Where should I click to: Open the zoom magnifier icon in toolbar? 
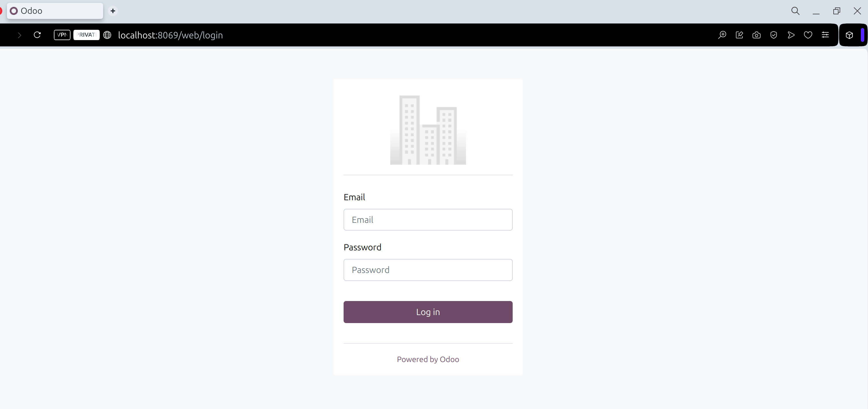tap(722, 35)
